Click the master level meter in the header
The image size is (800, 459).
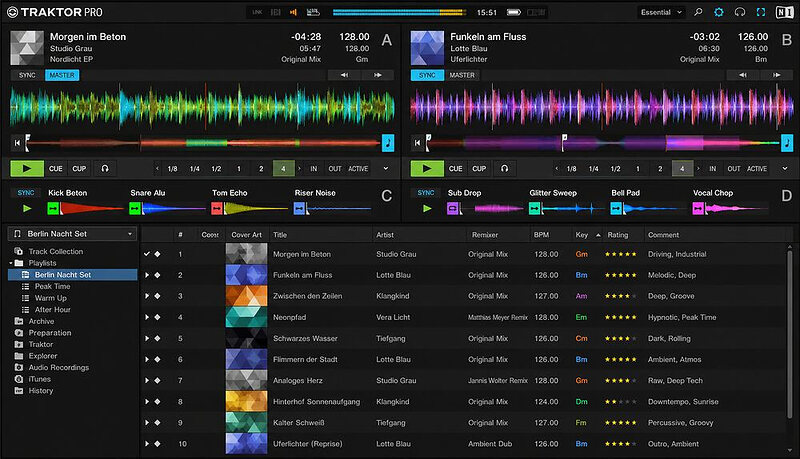[x=399, y=12]
